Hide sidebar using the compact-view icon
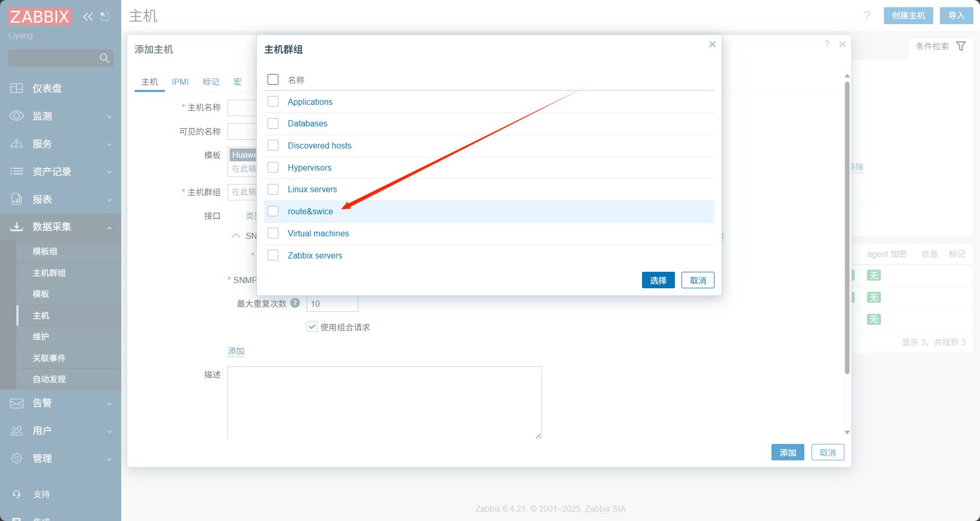The width and height of the screenshot is (980, 521). 105,16
